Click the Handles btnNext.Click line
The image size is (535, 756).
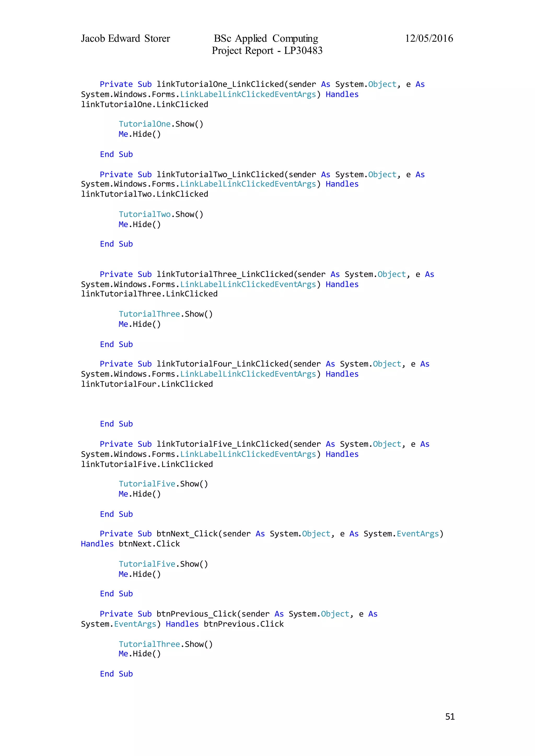[x=130, y=544]
